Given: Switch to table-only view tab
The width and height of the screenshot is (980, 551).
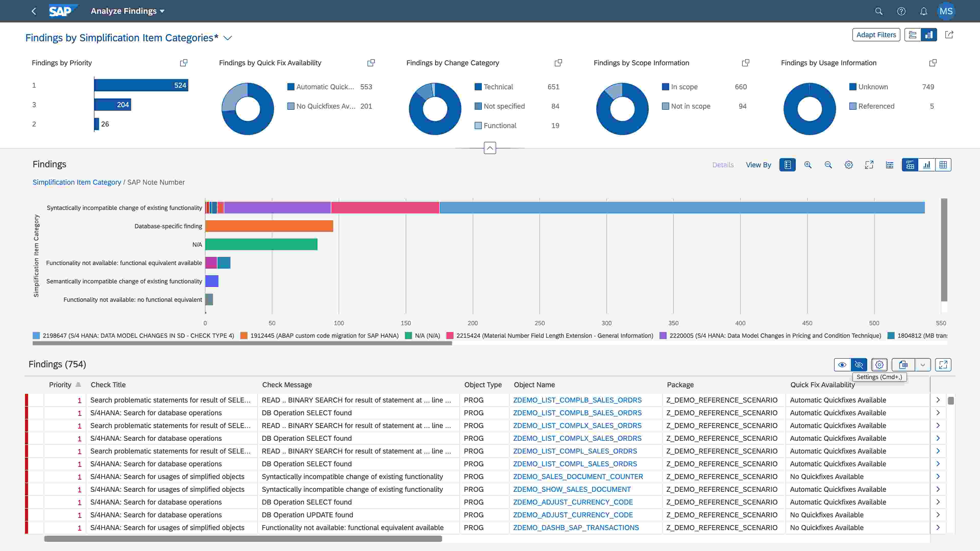Looking at the screenshot, I should point(943,165).
